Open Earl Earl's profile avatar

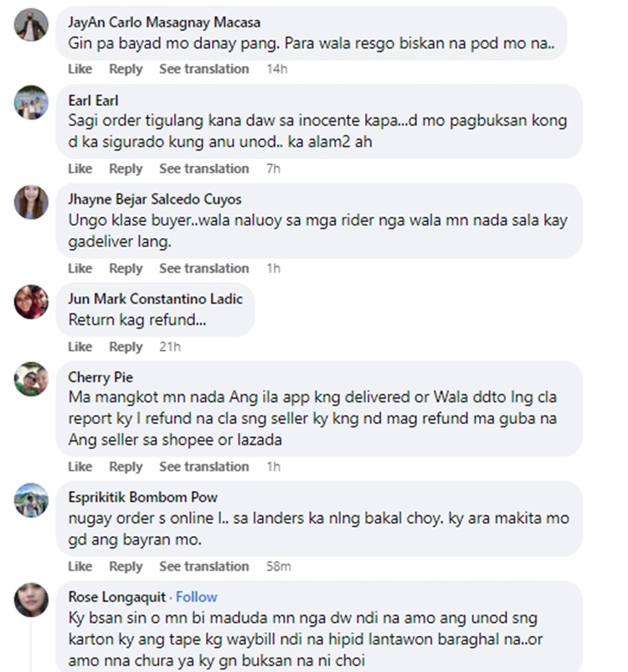click(x=31, y=102)
